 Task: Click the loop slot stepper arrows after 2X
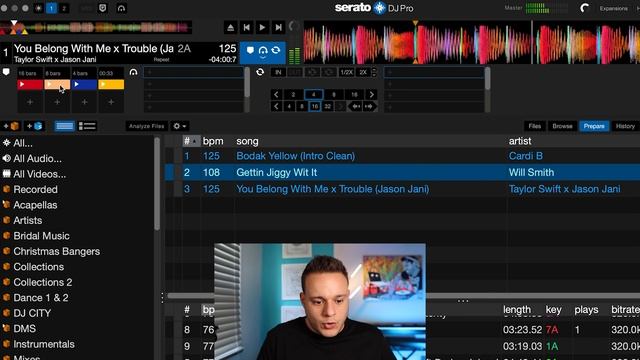pyautogui.click(x=374, y=72)
